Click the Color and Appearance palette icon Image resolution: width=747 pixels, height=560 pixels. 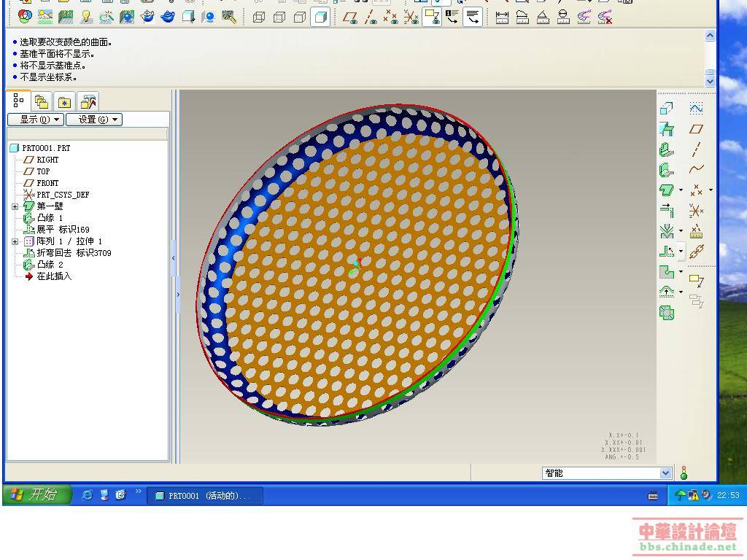tap(25, 17)
